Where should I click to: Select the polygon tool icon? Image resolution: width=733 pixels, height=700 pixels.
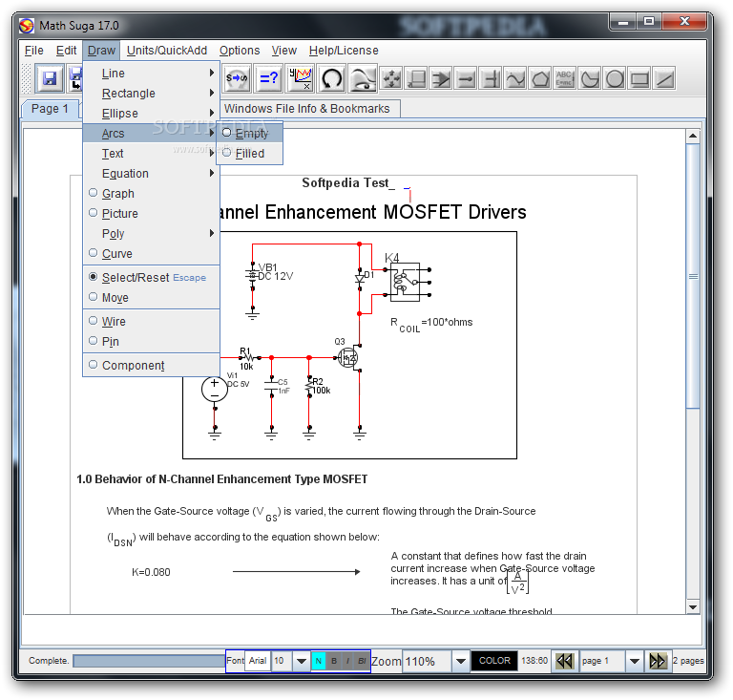[x=540, y=78]
